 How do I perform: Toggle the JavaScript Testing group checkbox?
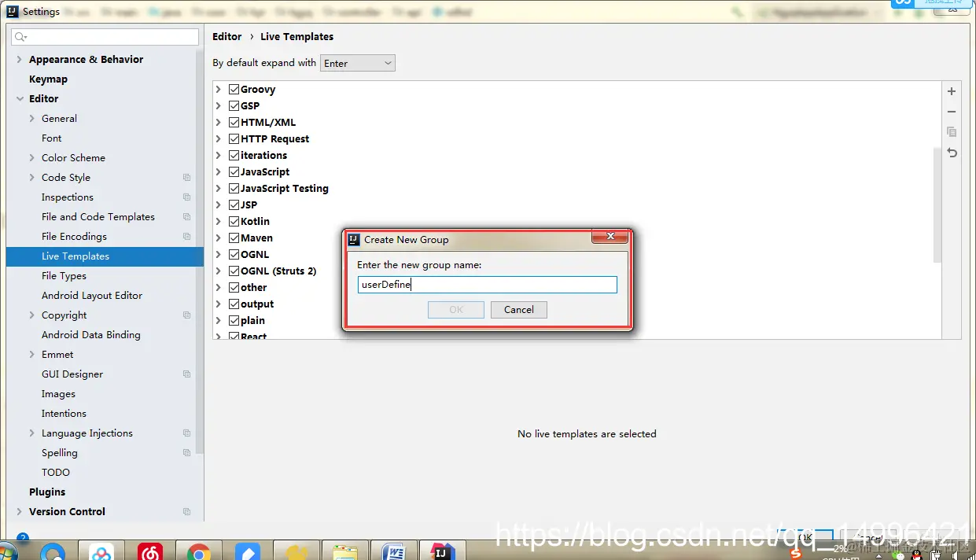tap(234, 189)
